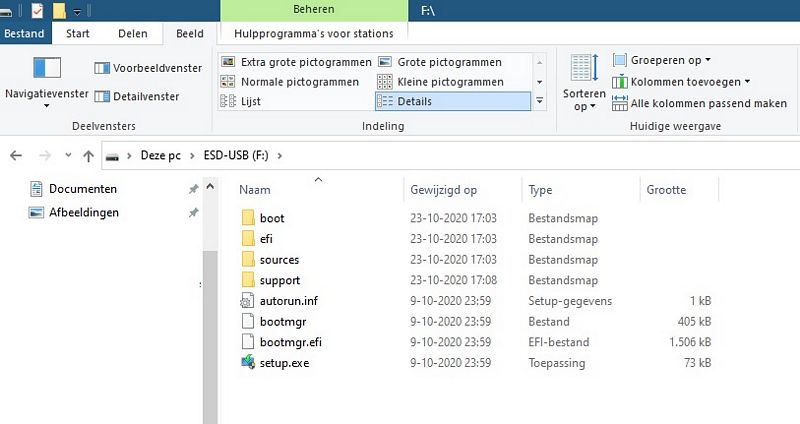The height and width of the screenshot is (424, 800).
Task: Select Extra grote pictogrammen layout
Action: 296,62
